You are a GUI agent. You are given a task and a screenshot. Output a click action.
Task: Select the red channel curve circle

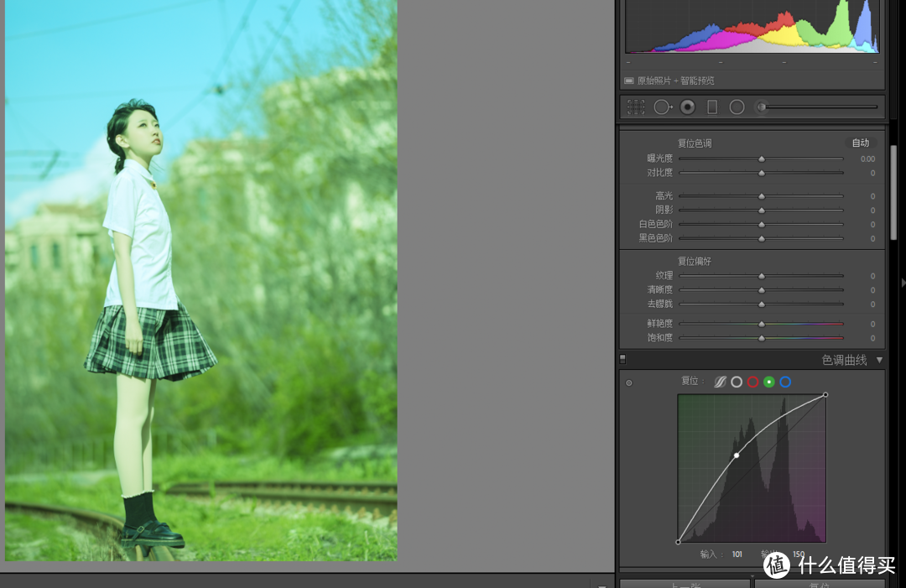752,382
